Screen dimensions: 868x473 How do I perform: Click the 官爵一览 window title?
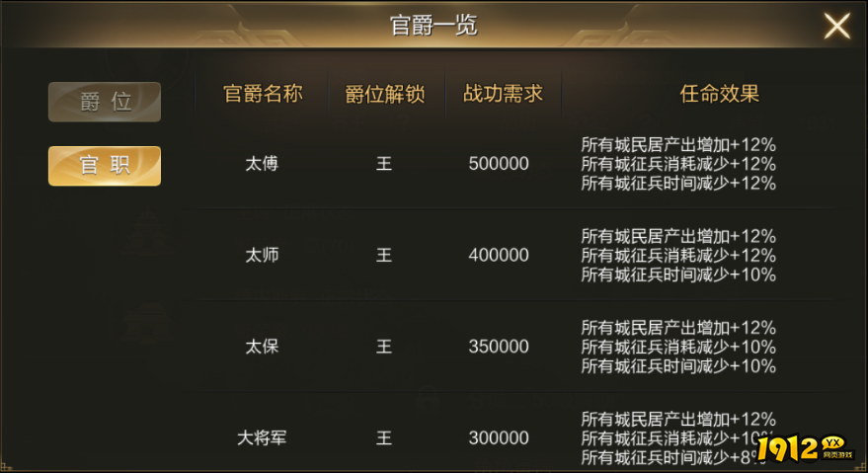[434, 26]
